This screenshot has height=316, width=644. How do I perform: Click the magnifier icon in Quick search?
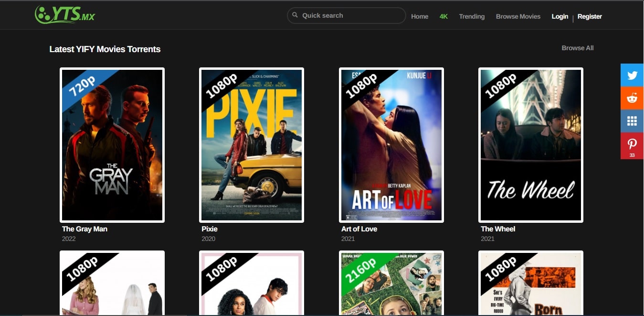tap(295, 15)
